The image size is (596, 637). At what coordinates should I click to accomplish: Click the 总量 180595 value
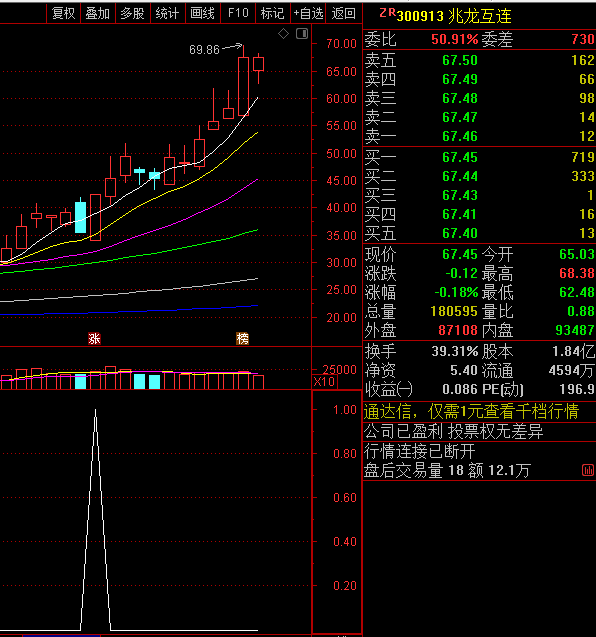pos(454,312)
